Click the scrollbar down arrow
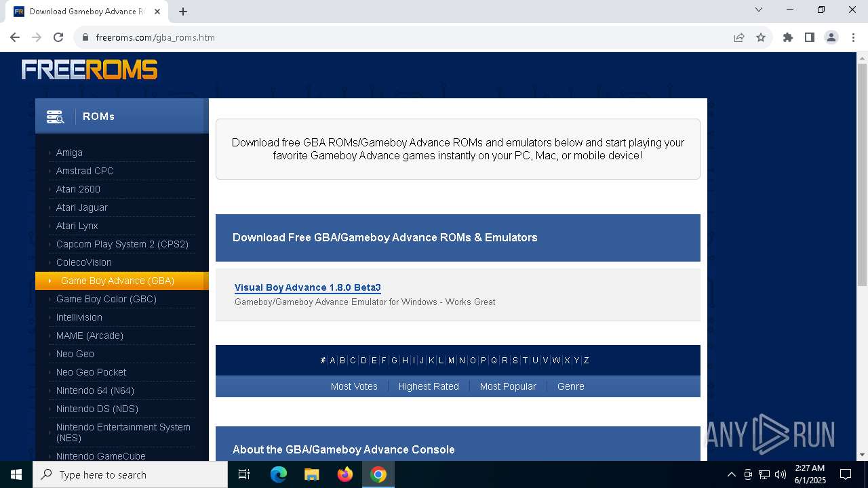The image size is (868, 488). coord(862,455)
